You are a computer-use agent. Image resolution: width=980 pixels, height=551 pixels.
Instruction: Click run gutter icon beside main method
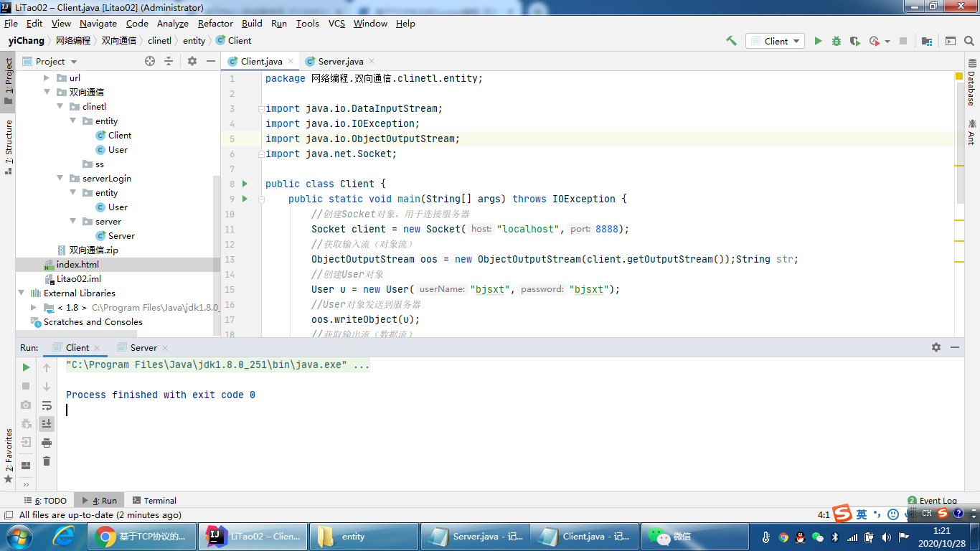[x=245, y=199]
